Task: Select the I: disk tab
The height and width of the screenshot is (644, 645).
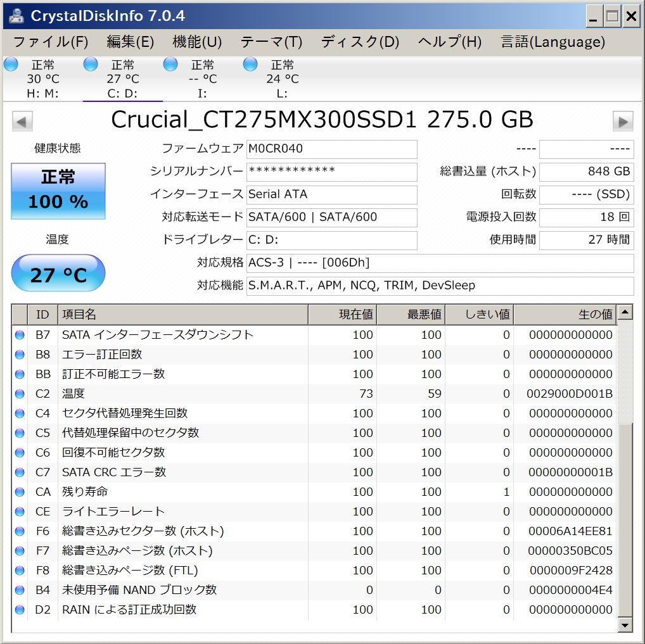Action: 202,79
